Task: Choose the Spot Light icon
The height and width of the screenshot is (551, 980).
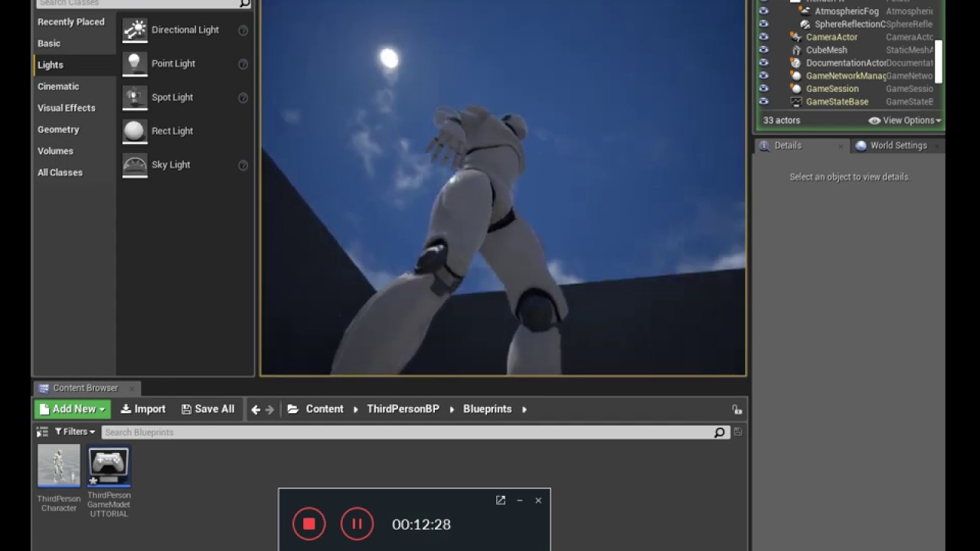Action: point(135,97)
